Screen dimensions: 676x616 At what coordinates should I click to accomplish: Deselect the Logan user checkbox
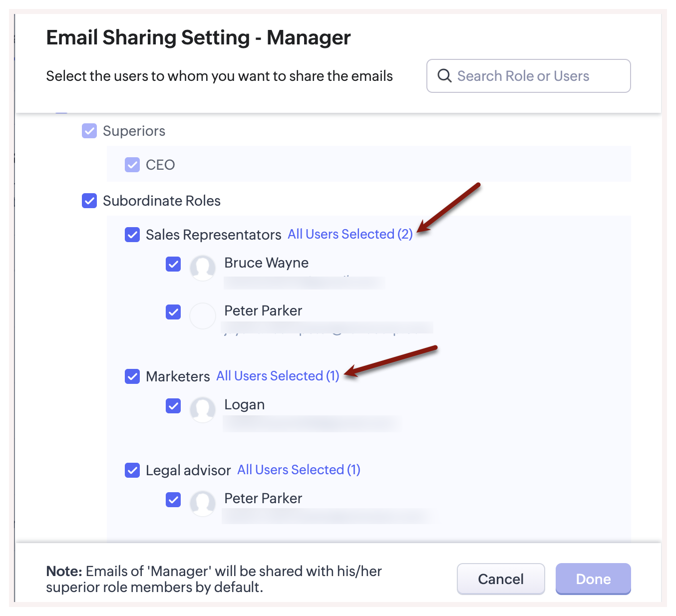(173, 406)
